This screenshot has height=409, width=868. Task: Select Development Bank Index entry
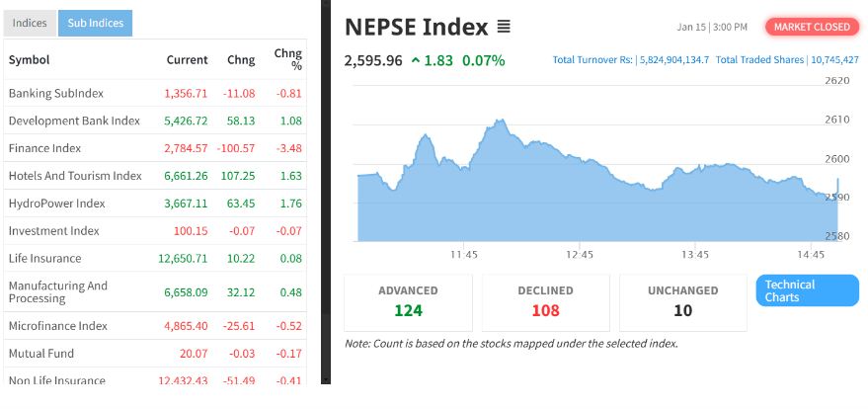tap(74, 121)
